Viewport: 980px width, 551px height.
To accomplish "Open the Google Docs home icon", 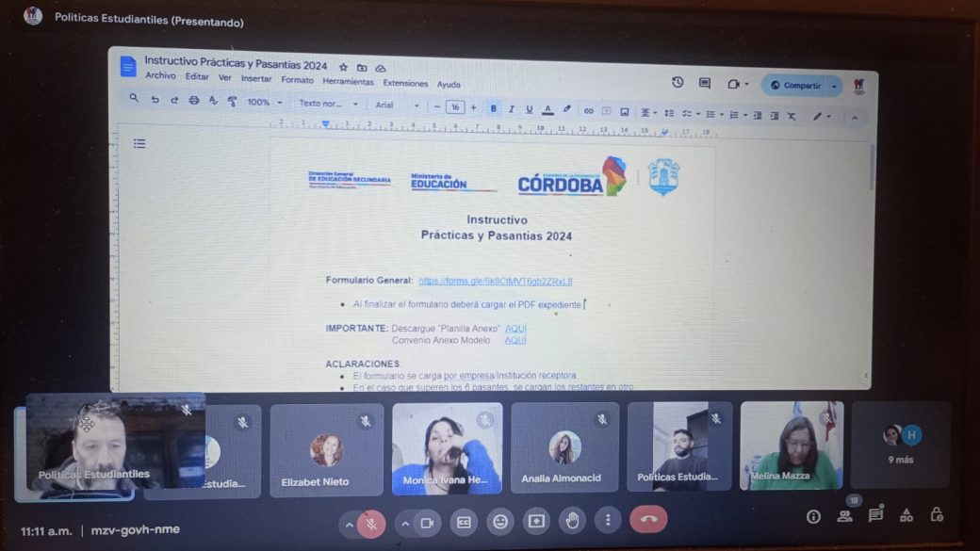I will 128,66.
